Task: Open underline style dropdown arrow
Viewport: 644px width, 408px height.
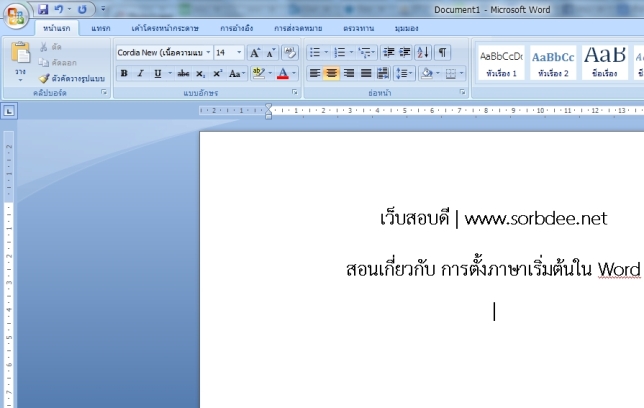Action: 170,74
